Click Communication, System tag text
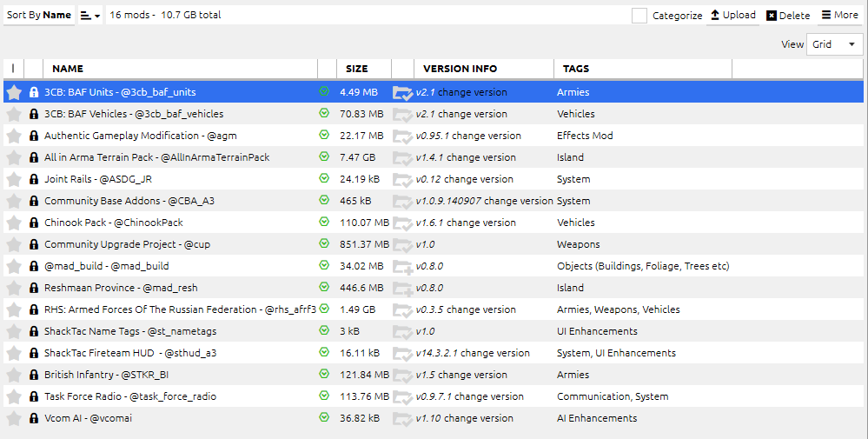Screen dimensions: 868x439 (613, 397)
